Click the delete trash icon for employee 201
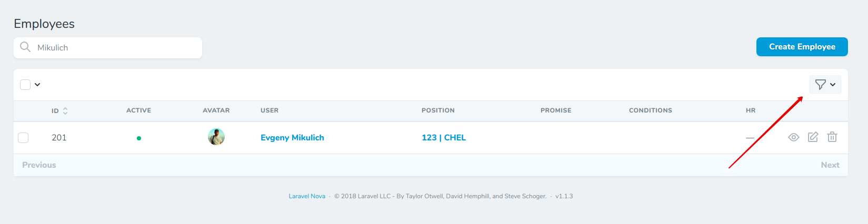The width and height of the screenshot is (868, 224). [832, 137]
